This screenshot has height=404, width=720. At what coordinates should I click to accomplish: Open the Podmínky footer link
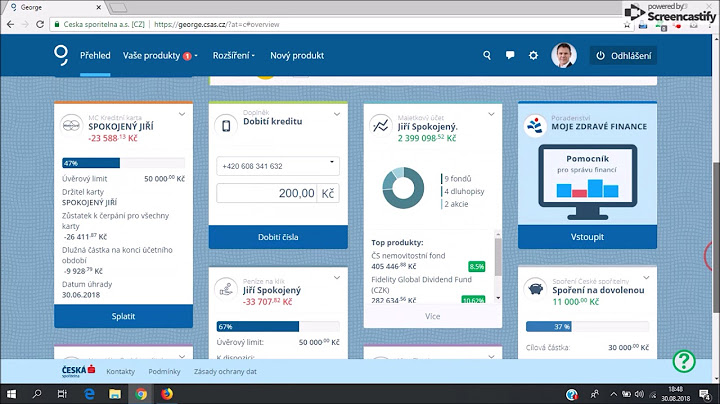[x=164, y=371]
